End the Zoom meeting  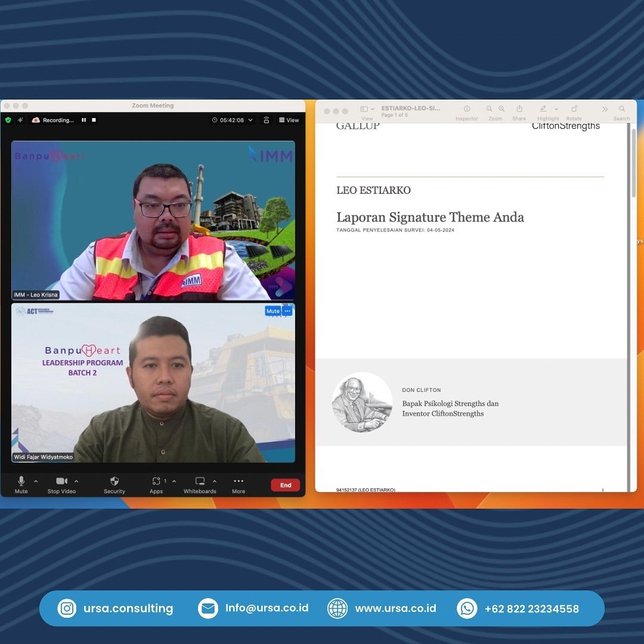286,485
